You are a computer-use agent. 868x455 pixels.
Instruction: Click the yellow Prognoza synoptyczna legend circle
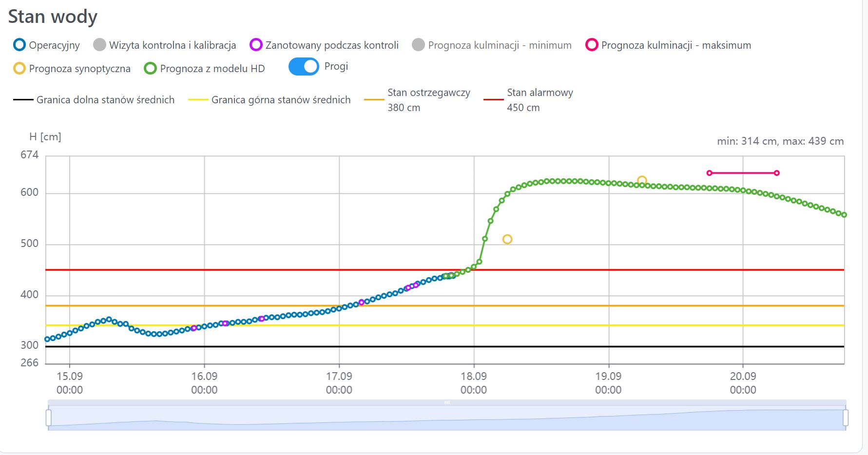(19, 69)
